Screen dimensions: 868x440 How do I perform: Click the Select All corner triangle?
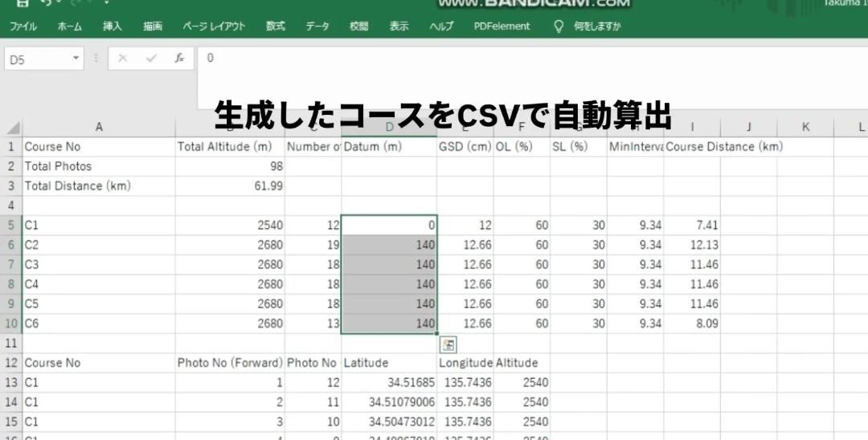click(13, 128)
